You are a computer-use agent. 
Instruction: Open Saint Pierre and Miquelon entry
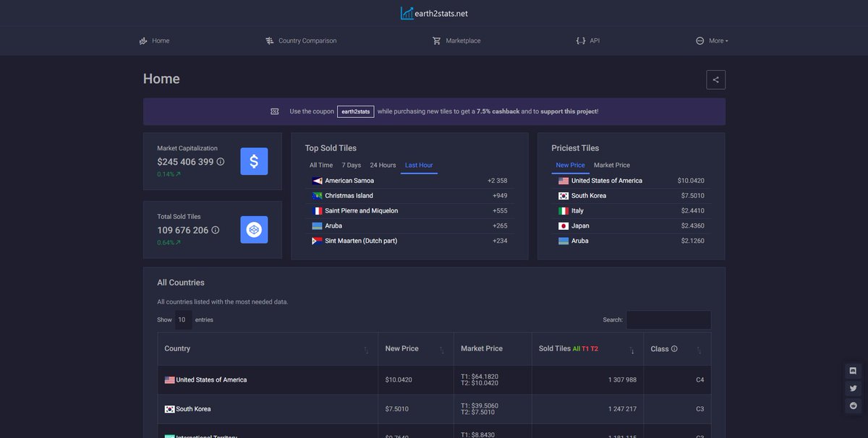point(362,211)
